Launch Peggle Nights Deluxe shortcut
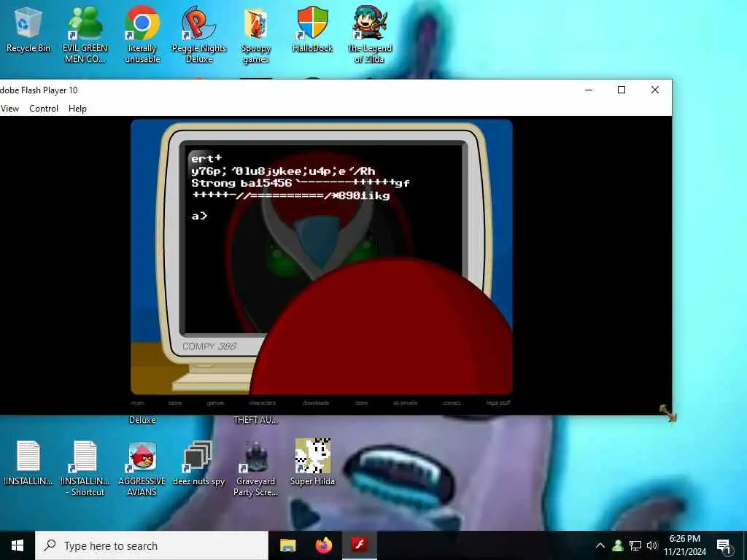This screenshot has height=560, width=747. (x=199, y=34)
